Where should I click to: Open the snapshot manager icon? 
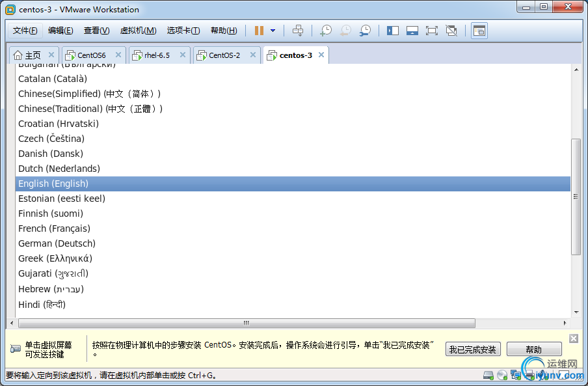(365, 31)
